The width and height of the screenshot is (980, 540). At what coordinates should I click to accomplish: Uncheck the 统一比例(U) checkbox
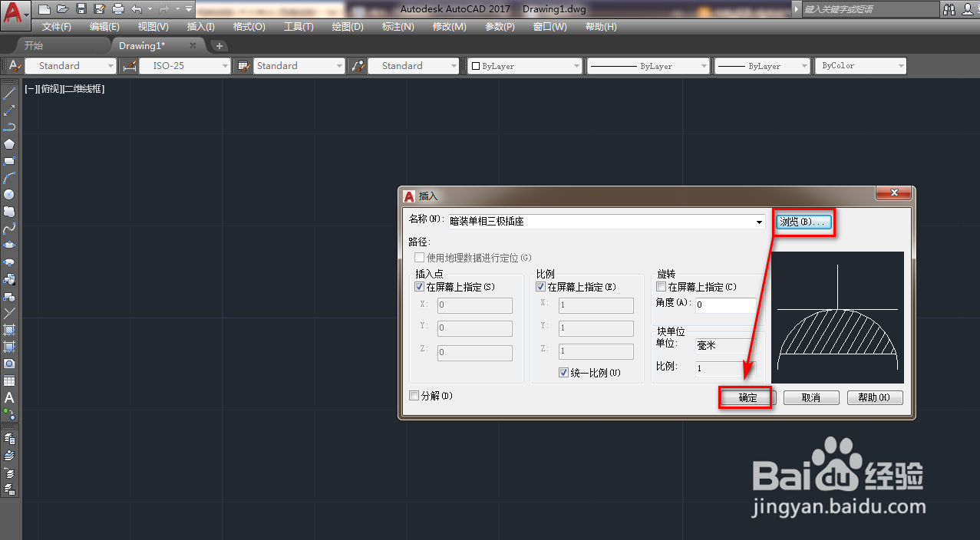click(x=564, y=373)
